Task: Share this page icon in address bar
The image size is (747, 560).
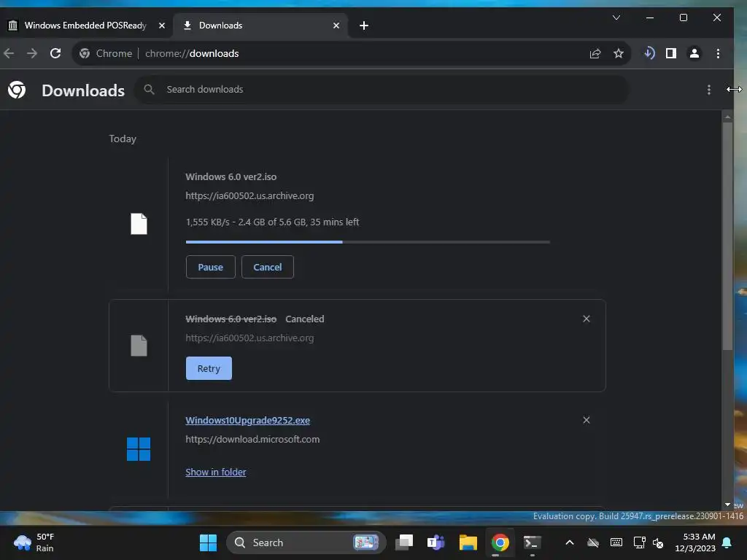Action: coord(595,53)
